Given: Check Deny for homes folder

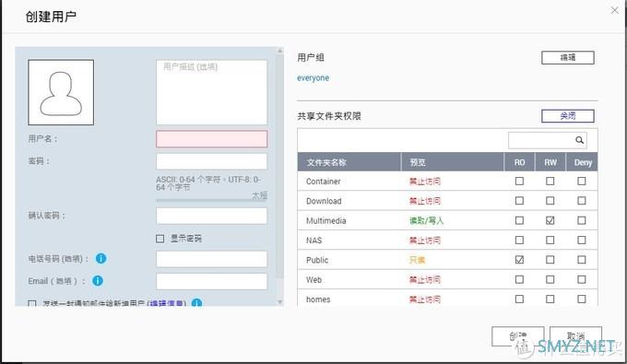Looking at the screenshot, I should 582,299.
